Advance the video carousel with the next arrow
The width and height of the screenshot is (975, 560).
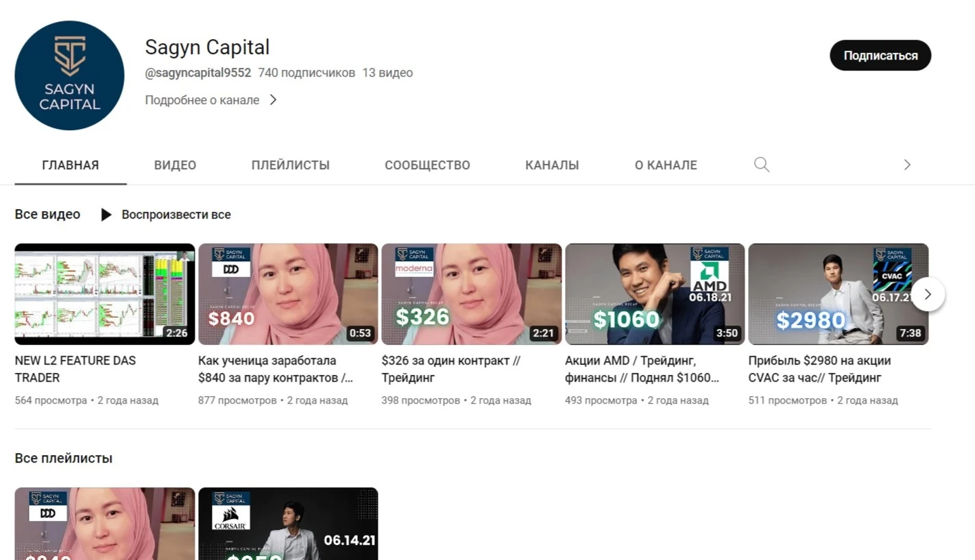click(x=928, y=294)
